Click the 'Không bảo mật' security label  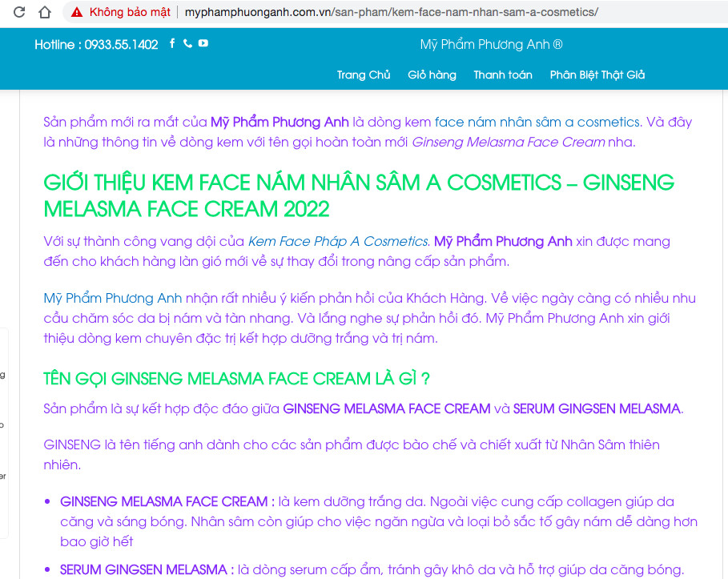coord(130,12)
